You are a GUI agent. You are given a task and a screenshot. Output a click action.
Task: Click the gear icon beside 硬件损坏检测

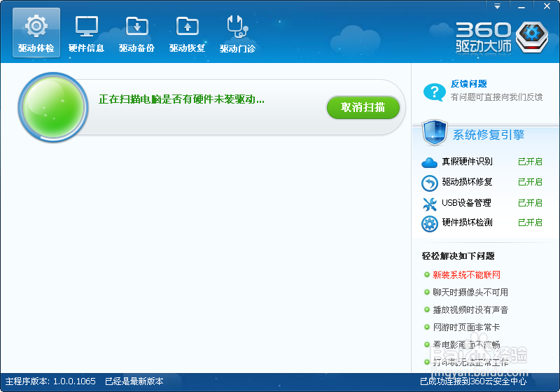point(430,224)
